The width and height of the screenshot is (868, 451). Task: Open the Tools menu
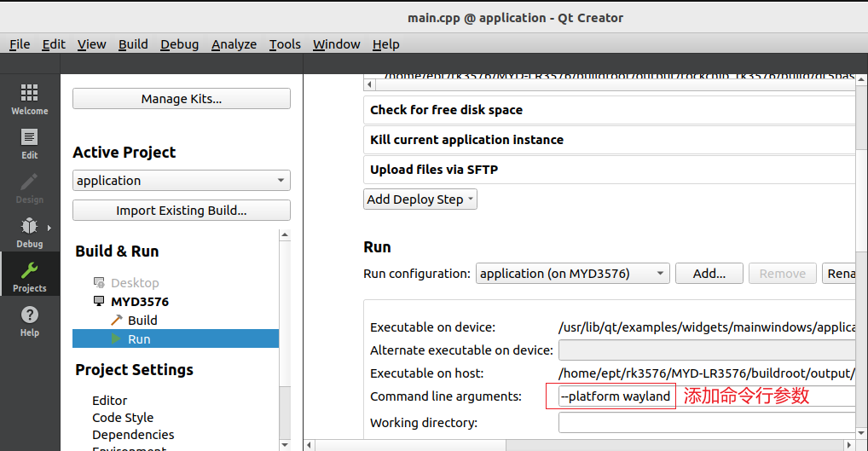pyautogui.click(x=285, y=44)
